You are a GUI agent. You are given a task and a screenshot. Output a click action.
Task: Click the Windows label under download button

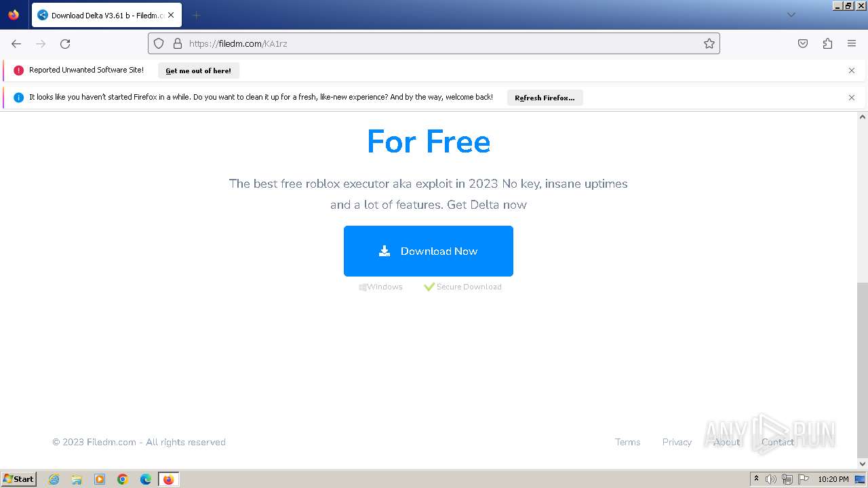click(380, 287)
